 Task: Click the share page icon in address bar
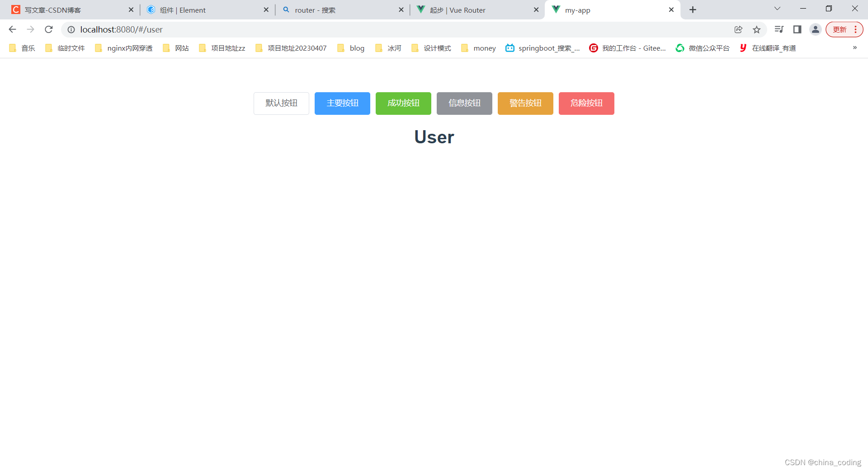coord(738,29)
